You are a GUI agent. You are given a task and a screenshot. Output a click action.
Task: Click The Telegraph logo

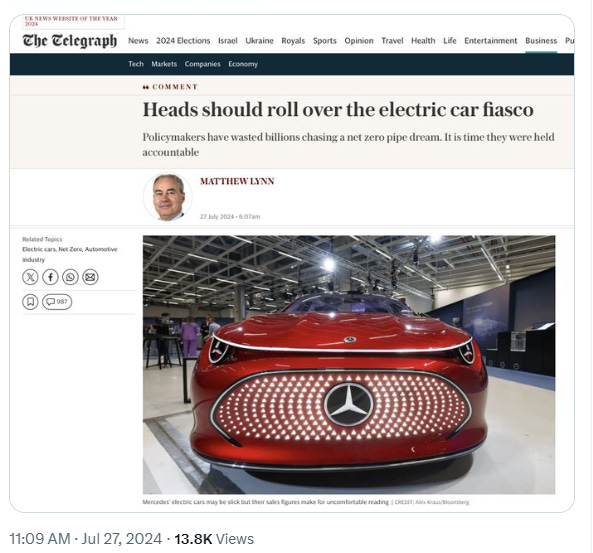tap(70, 41)
